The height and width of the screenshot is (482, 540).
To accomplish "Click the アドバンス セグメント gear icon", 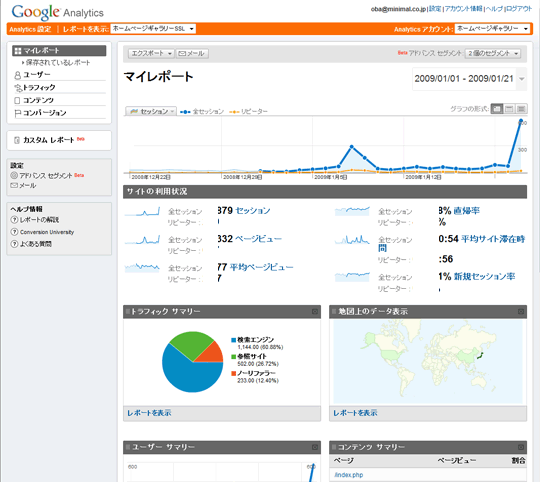I will (14, 175).
